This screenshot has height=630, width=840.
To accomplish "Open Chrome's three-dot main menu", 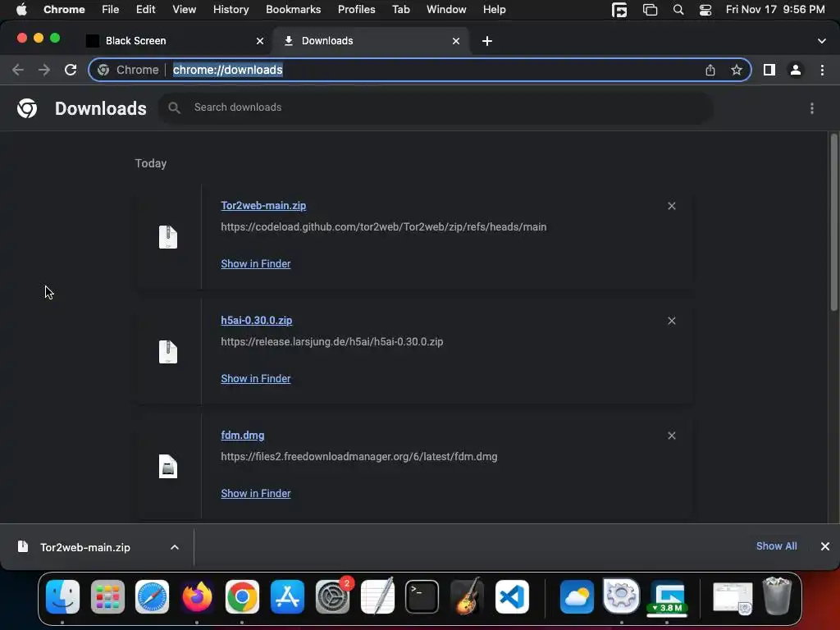I will point(822,70).
